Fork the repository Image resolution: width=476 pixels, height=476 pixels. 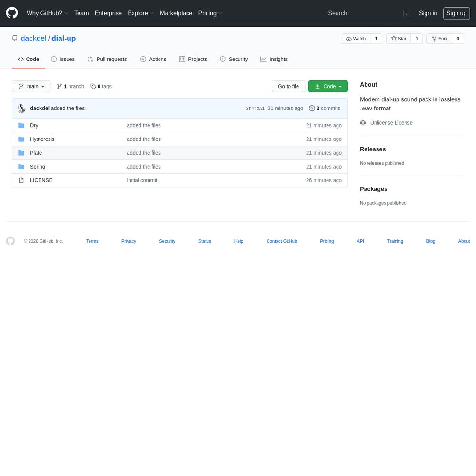pyautogui.click(x=439, y=39)
